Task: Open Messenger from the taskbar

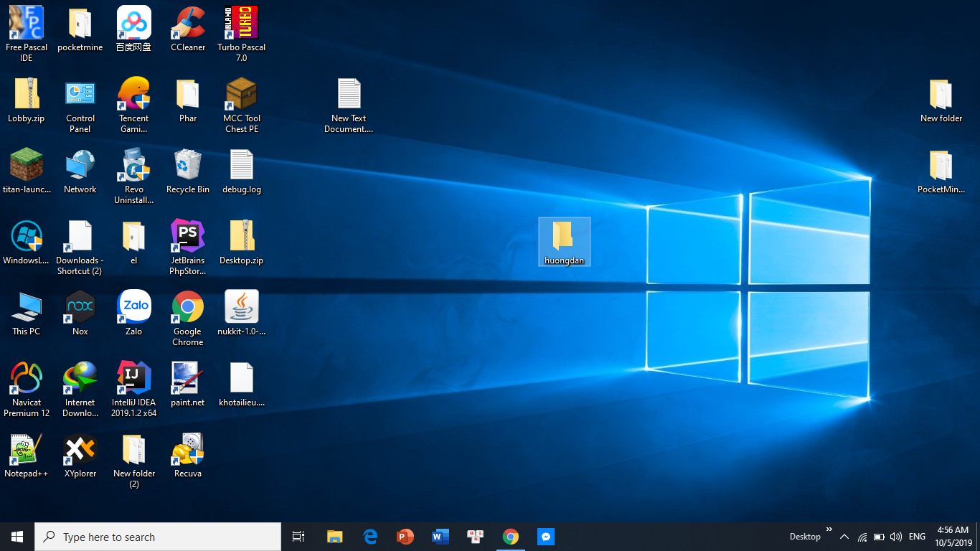Action: tap(545, 537)
